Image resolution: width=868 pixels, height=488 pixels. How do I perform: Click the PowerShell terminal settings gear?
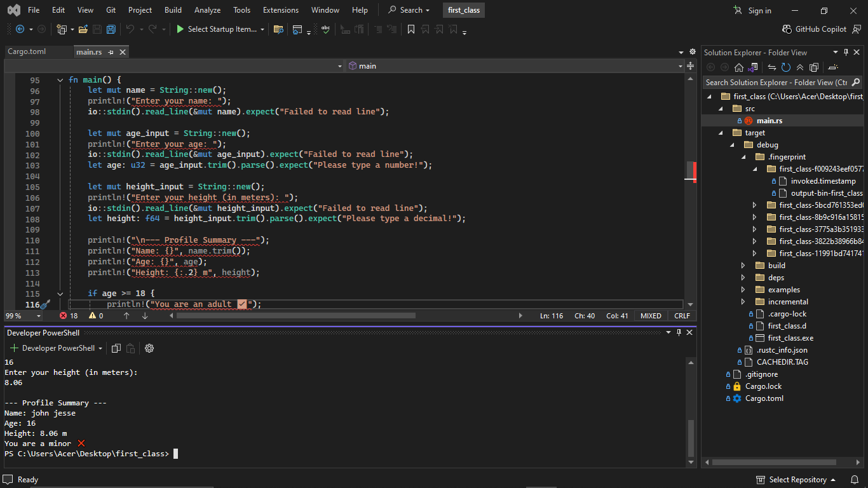tap(149, 348)
